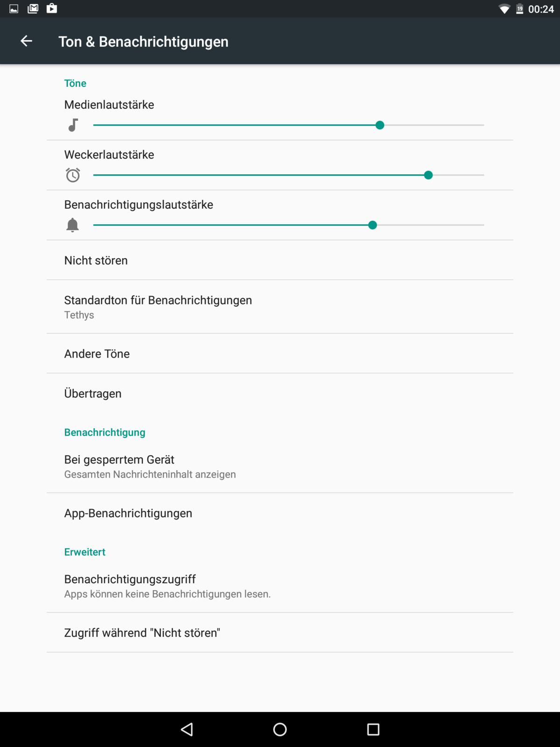The width and height of the screenshot is (560, 747).
Task: Open Andere Töne settings
Action: click(280, 354)
